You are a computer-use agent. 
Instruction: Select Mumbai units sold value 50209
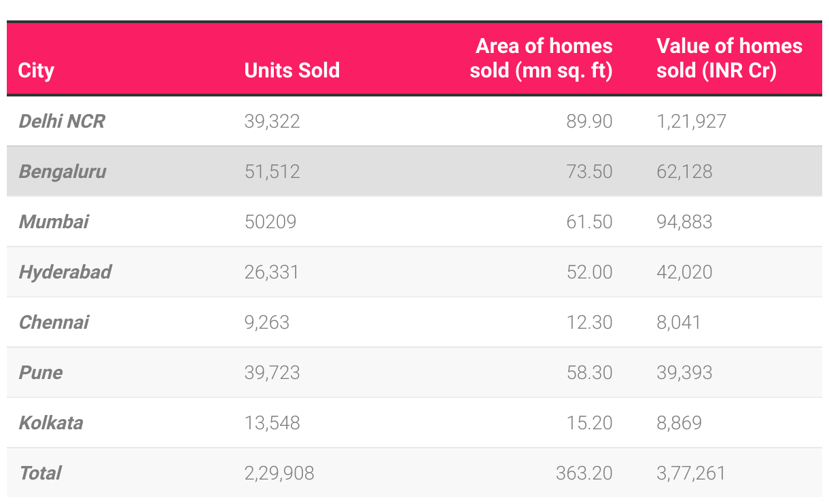[x=270, y=221]
